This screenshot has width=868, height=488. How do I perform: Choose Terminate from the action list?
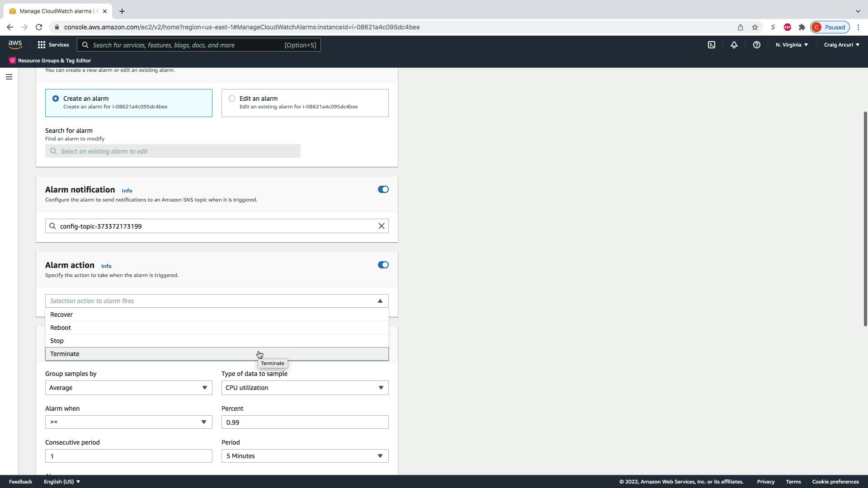coord(65,354)
